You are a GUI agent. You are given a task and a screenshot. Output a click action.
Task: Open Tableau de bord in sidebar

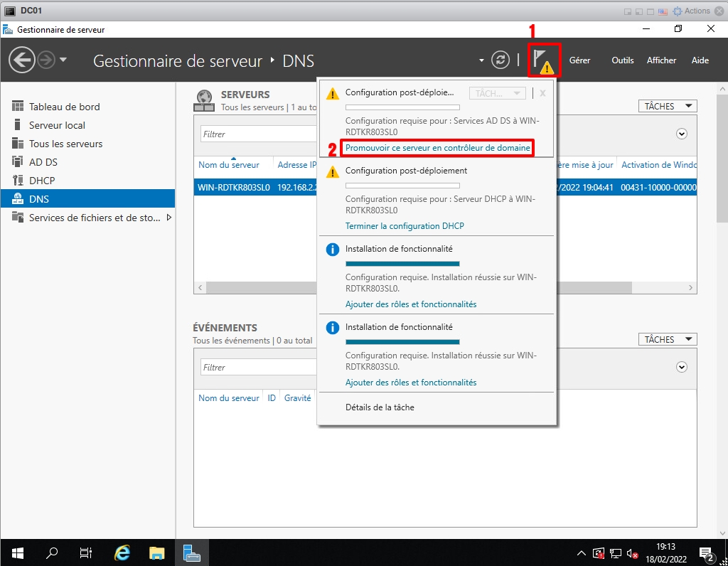pos(64,107)
